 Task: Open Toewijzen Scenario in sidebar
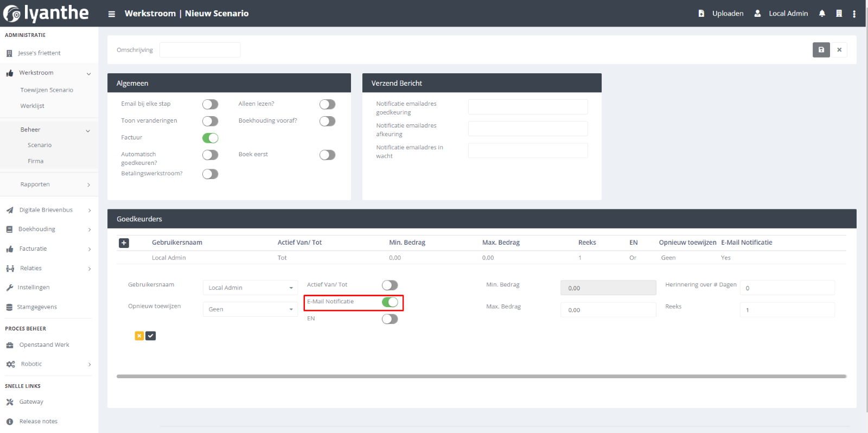[x=47, y=90]
